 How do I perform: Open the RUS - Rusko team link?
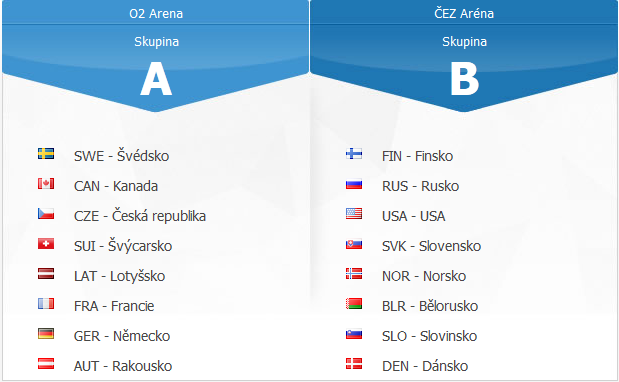coord(420,186)
